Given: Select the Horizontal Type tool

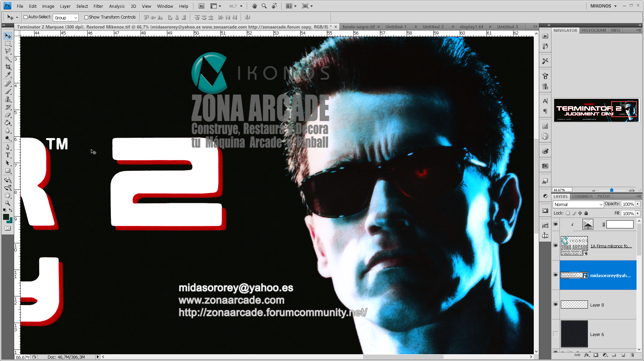Looking at the screenshot, I should click(8, 155).
